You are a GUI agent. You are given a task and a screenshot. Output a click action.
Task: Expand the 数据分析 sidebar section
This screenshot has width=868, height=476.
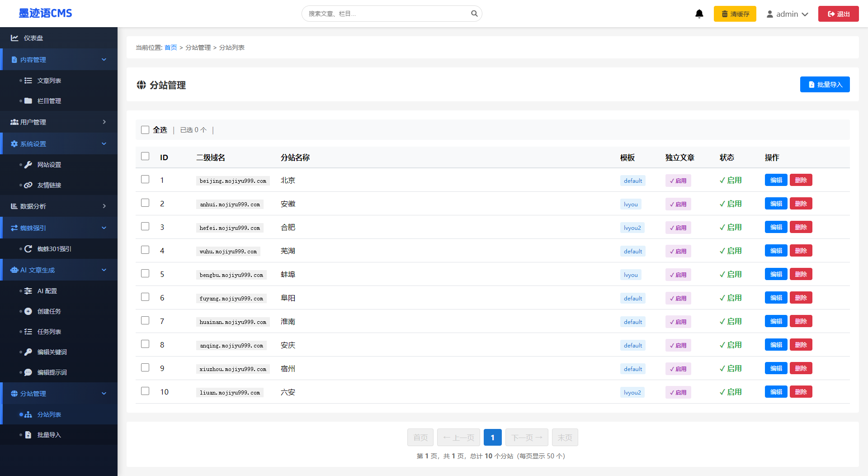[59, 206]
